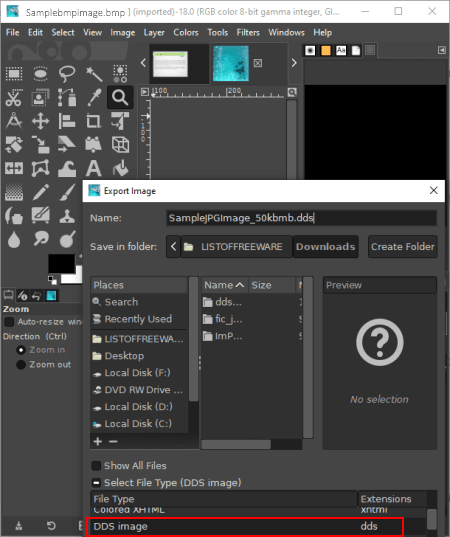Select the Scissors Select tool
The width and height of the screenshot is (450, 537).
click(x=14, y=98)
